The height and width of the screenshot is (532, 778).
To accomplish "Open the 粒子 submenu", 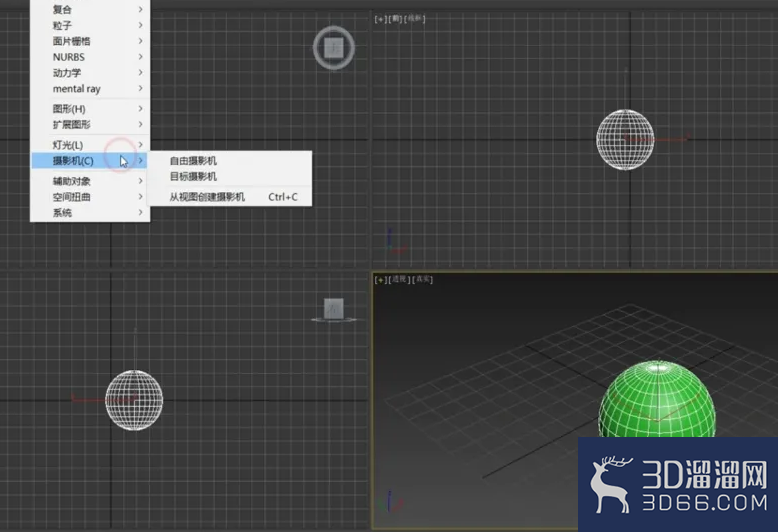I will point(90,25).
